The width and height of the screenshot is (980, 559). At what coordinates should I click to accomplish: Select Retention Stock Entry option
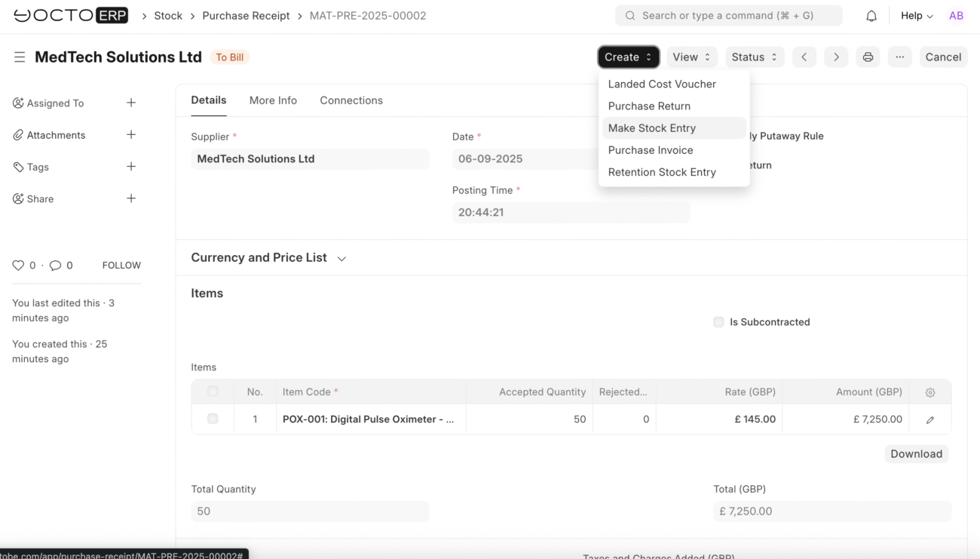[x=674, y=172]
